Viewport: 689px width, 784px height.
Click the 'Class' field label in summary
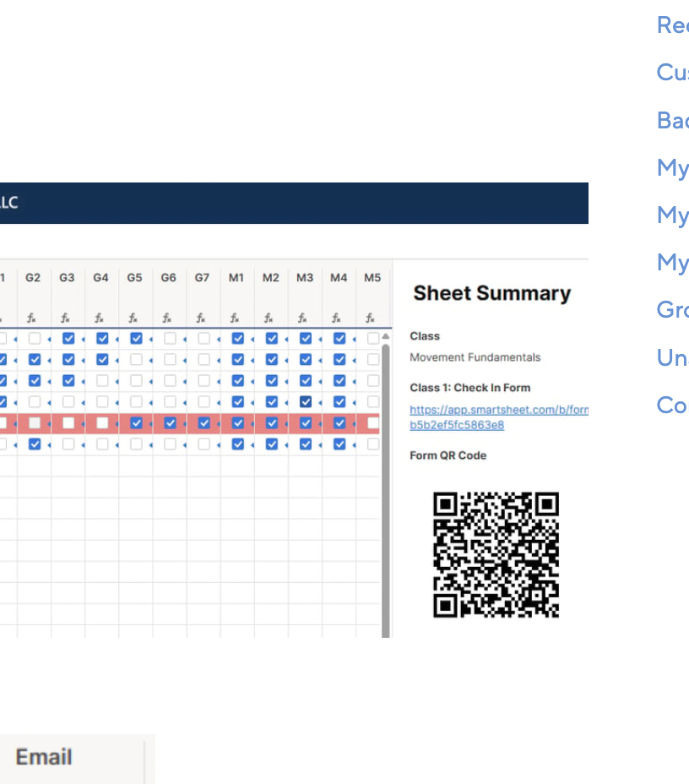[x=425, y=336]
